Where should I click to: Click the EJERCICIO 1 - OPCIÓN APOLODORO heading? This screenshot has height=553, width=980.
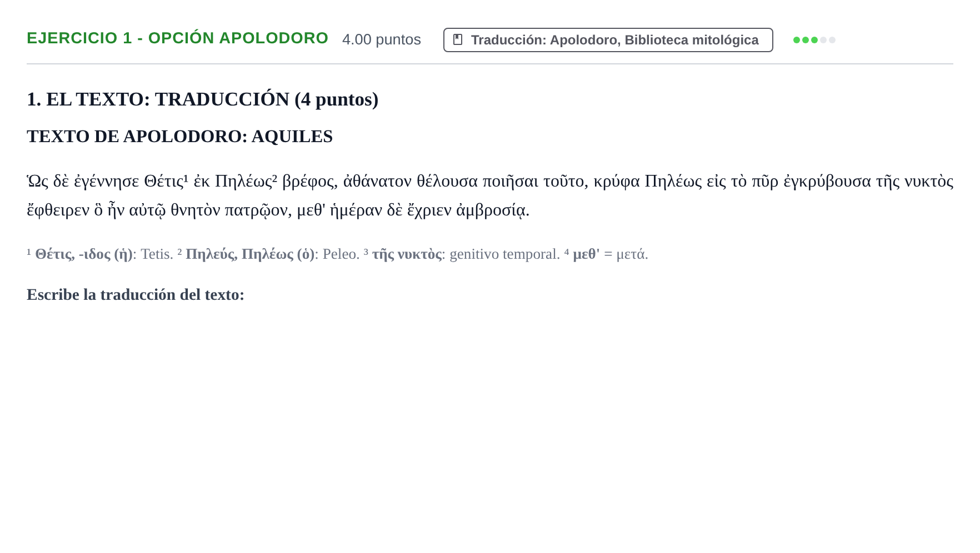click(178, 38)
